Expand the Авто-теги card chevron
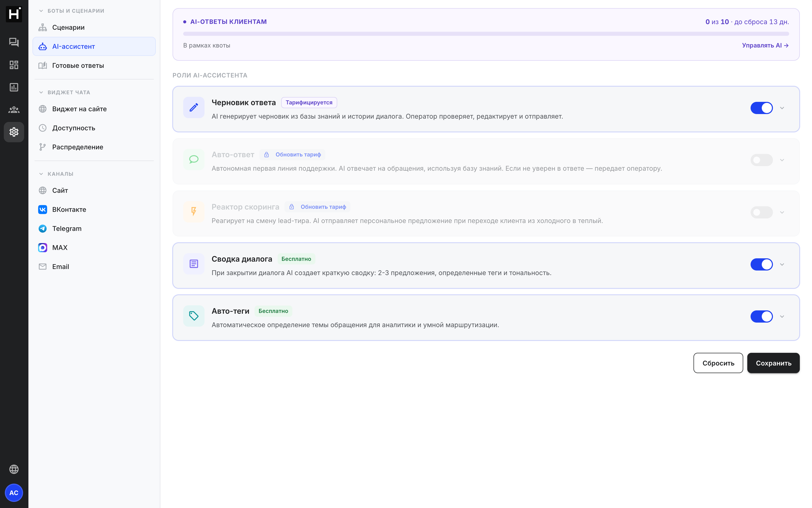The width and height of the screenshot is (812, 508). (782, 316)
